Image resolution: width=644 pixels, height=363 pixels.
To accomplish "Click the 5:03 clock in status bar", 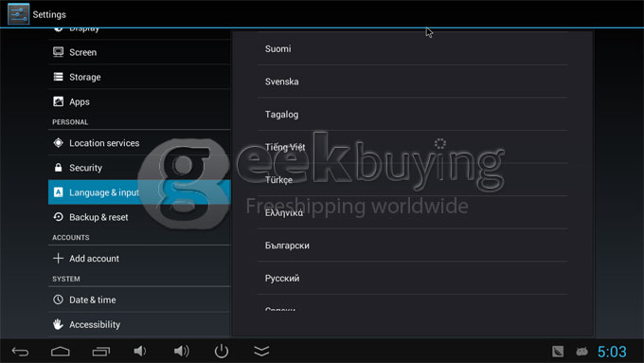I will pos(612,352).
